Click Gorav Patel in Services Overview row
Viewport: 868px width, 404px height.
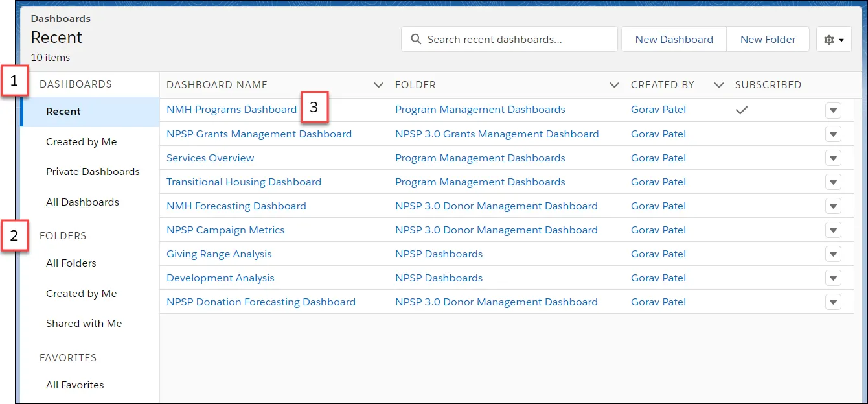[x=658, y=158]
